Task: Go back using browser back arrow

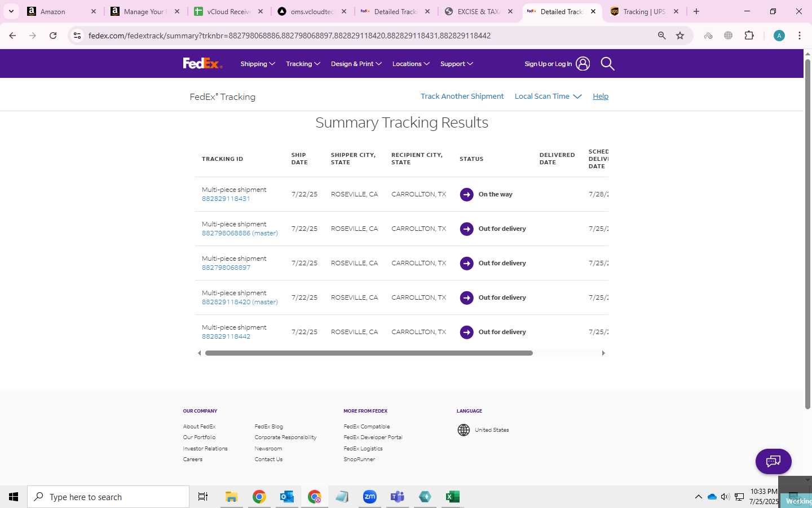Action: (x=12, y=36)
